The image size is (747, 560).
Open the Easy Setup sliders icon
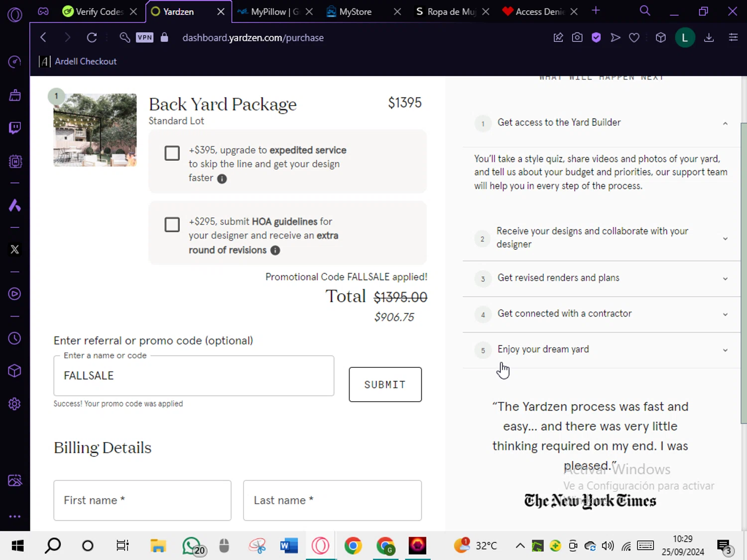(733, 37)
